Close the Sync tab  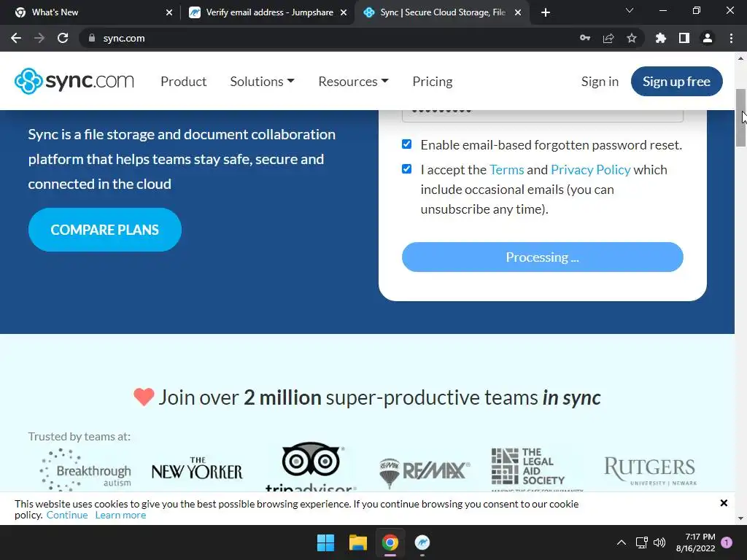[518, 12]
